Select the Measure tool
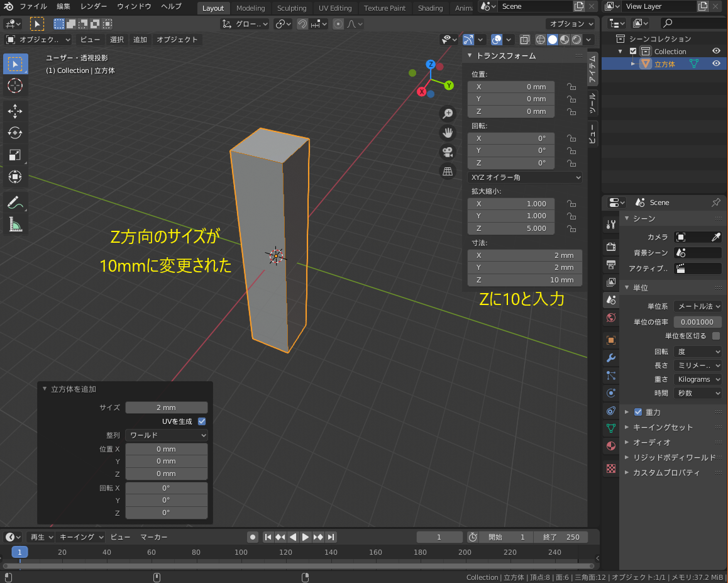 click(x=15, y=225)
